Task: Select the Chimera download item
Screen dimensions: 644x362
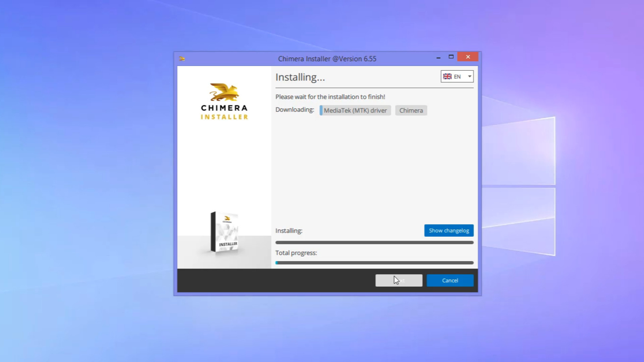Action: click(411, 110)
